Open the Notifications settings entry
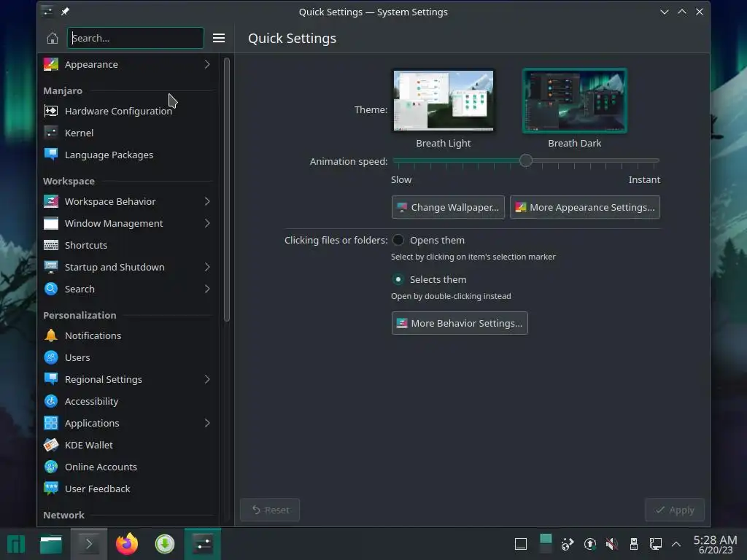Viewport: 747px width, 560px height. click(128, 335)
